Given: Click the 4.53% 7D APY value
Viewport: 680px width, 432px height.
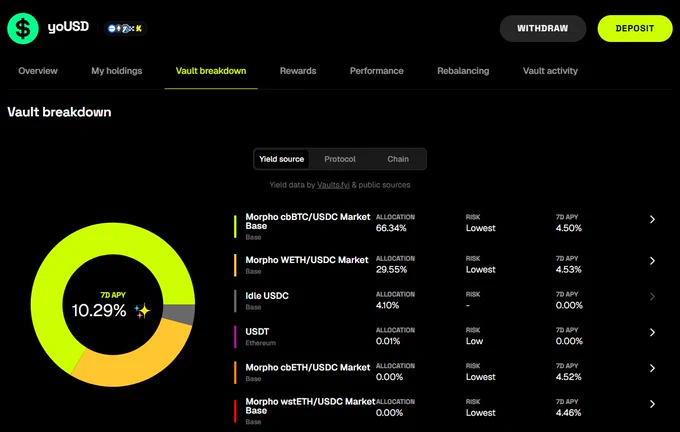Looking at the screenshot, I should tap(569, 269).
